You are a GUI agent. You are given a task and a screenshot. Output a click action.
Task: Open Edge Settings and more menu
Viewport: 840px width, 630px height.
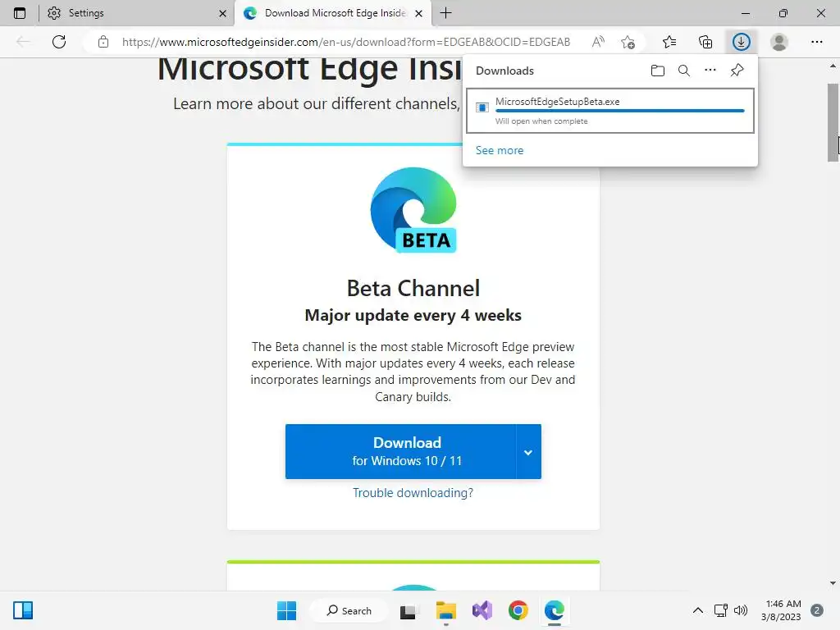click(x=816, y=42)
